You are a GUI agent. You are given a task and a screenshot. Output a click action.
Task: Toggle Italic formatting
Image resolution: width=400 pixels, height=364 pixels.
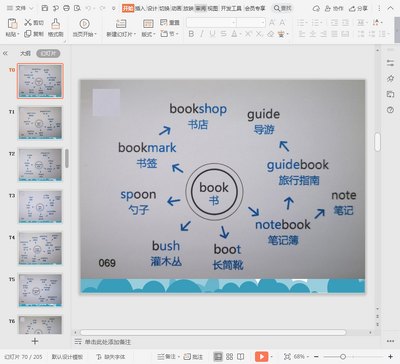pos(202,34)
